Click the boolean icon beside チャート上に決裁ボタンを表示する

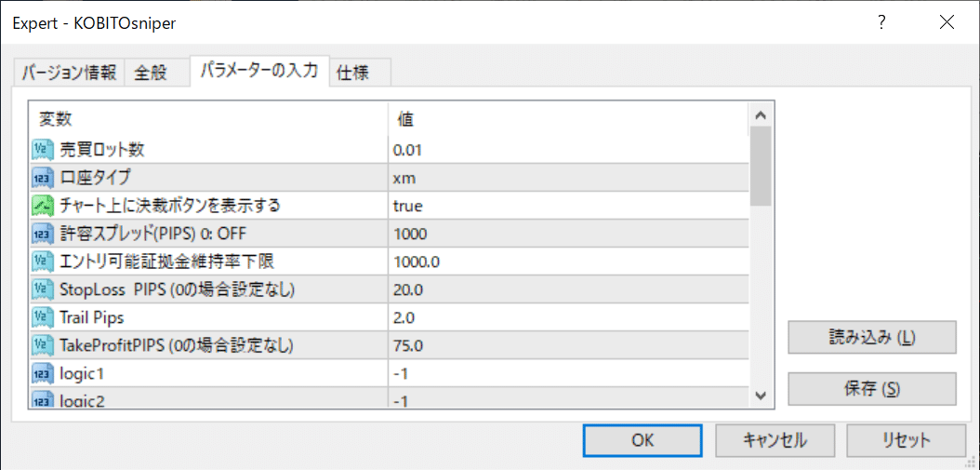coord(42,206)
